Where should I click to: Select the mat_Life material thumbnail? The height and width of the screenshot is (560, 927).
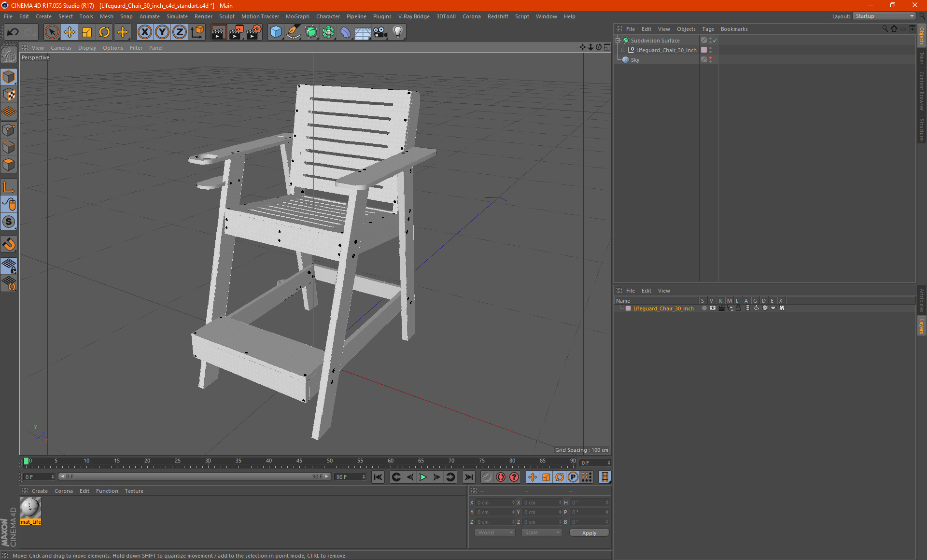coord(30,508)
